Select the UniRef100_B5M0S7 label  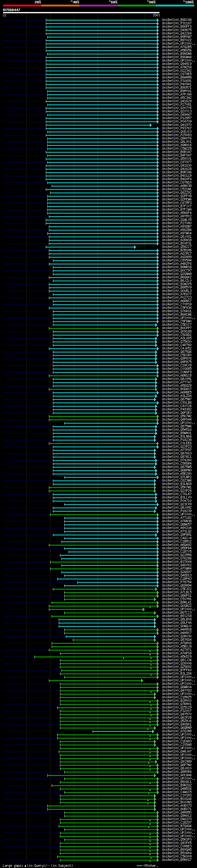click(x=177, y=860)
